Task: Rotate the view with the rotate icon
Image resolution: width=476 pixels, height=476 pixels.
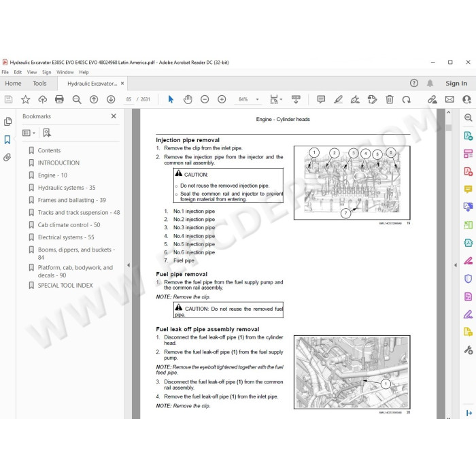Action: [407, 99]
